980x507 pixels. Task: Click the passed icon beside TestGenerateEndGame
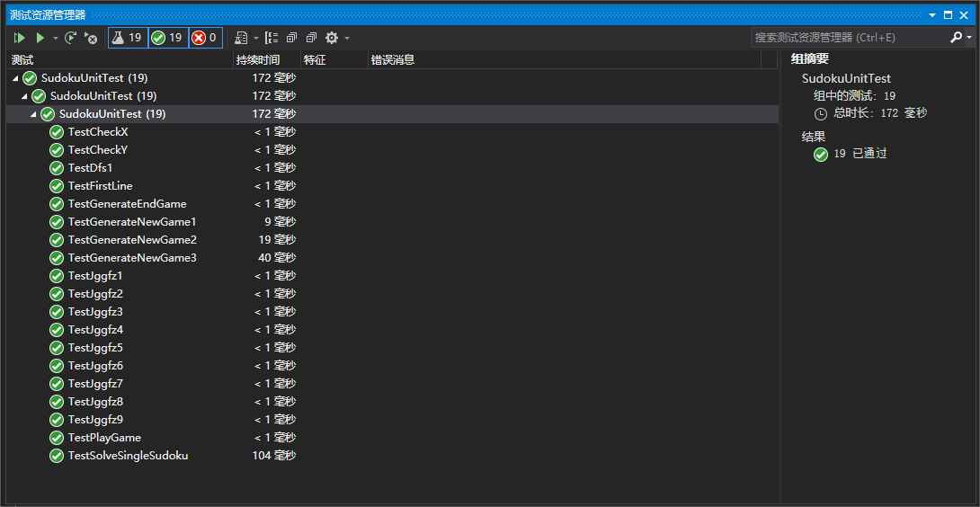click(x=57, y=204)
